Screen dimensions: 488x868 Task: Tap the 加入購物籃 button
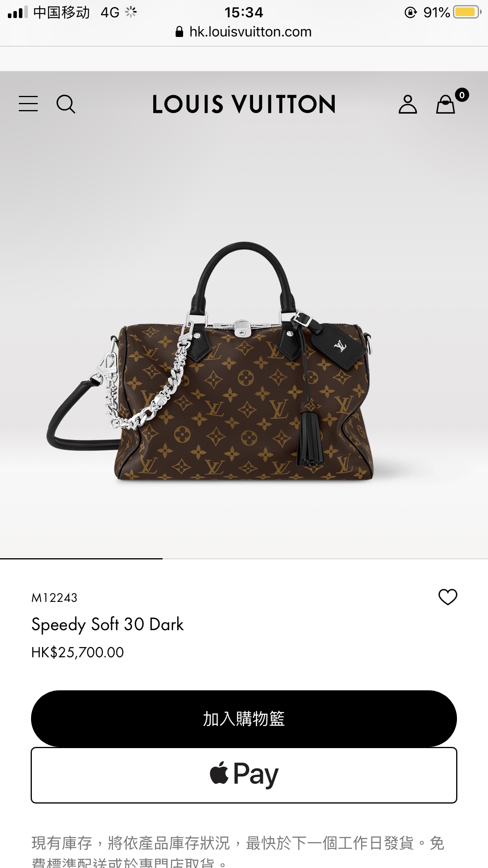pos(244,718)
